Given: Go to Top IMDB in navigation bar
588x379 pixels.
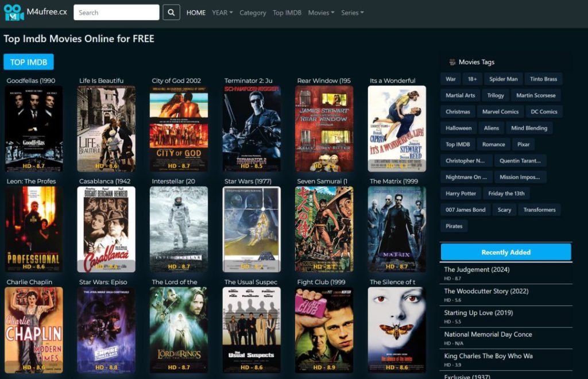Looking at the screenshot, I should coord(287,13).
